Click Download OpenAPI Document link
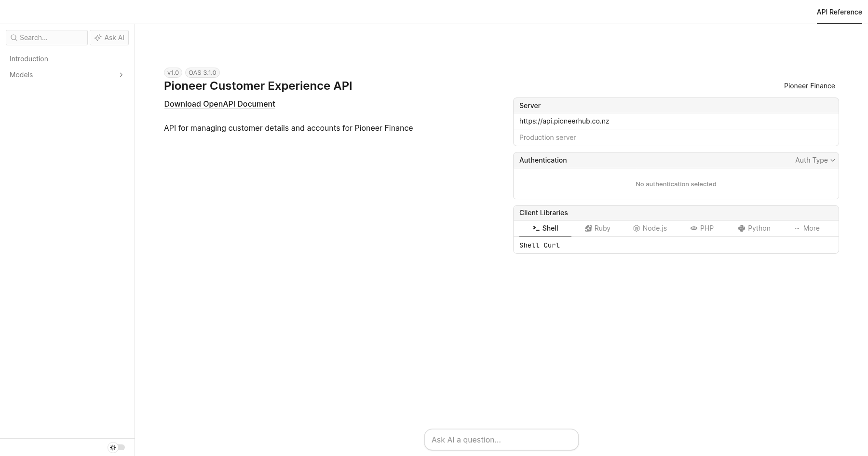This screenshot has width=868, height=456. (x=219, y=104)
